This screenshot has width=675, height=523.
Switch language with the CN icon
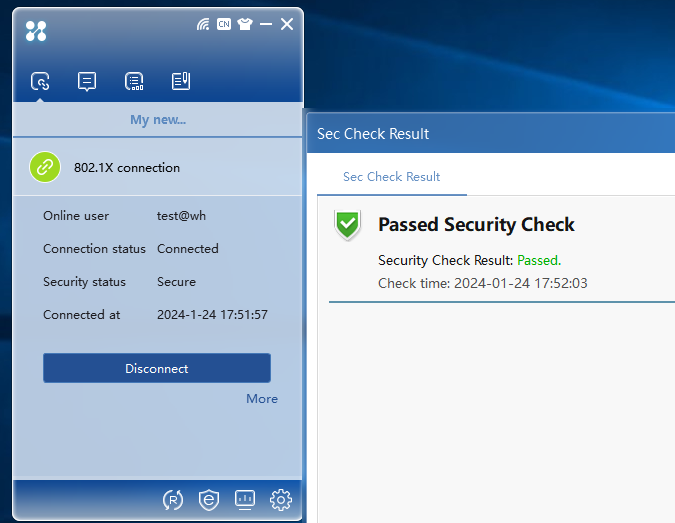(224, 24)
